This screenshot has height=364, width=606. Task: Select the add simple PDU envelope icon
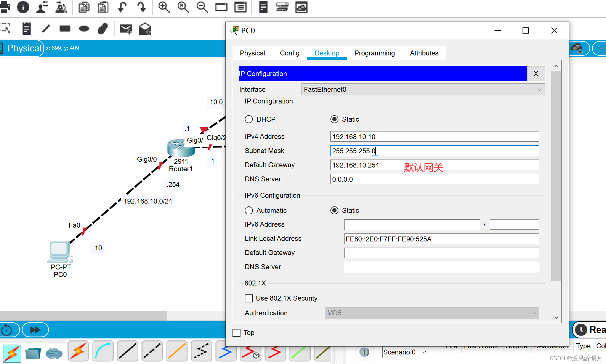click(126, 29)
